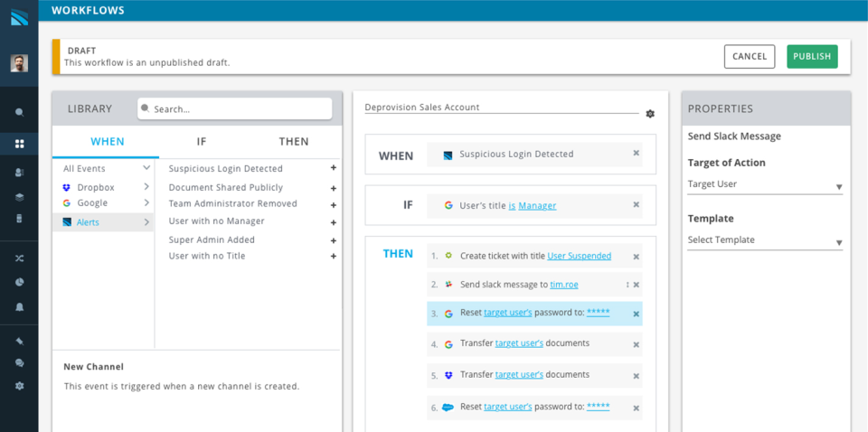Expand the Alerts events category
The image size is (868, 432).
click(146, 222)
